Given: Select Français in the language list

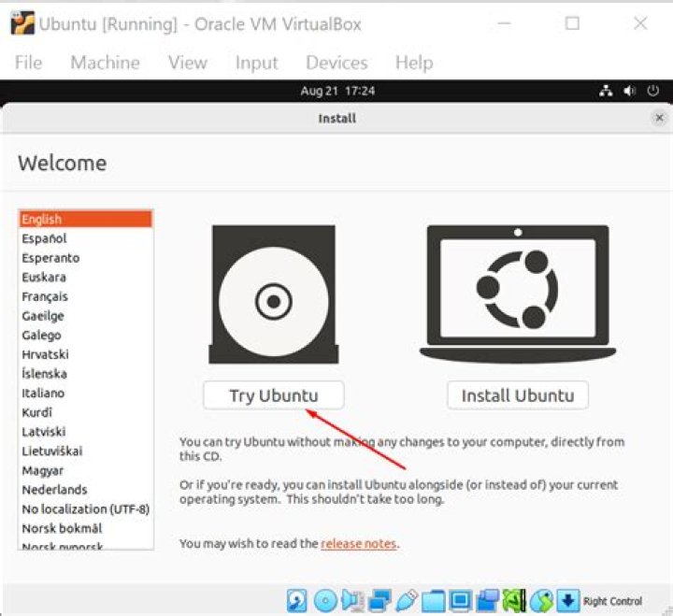Looking at the screenshot, I should point(85,296).
